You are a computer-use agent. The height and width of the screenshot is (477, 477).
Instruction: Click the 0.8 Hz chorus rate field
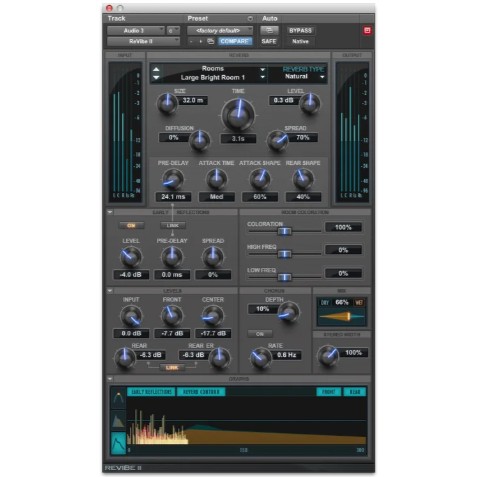point(286,355)
